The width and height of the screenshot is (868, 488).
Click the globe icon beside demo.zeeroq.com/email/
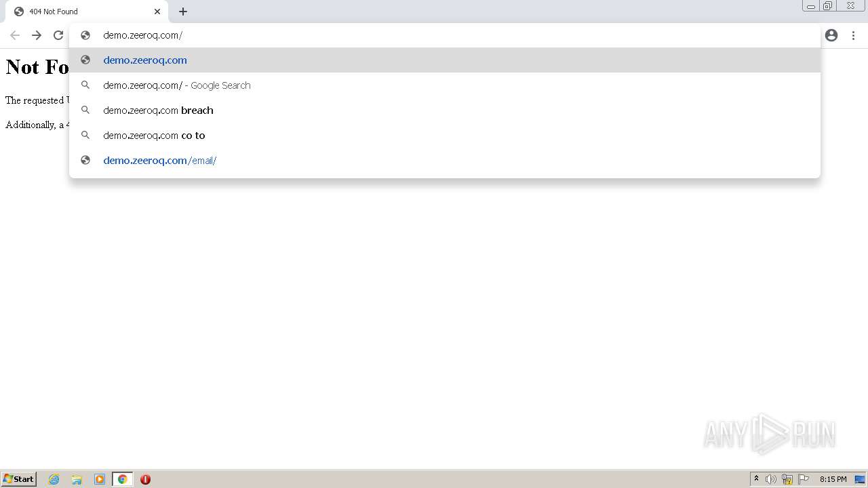click(x=85, y=160)
